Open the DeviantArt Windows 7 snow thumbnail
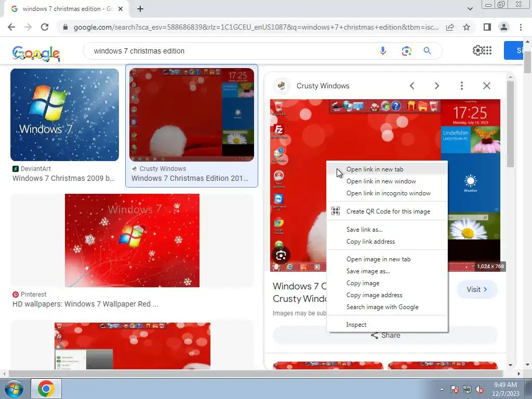This screenshot has width=532, height=399. [x=64, y=115]
